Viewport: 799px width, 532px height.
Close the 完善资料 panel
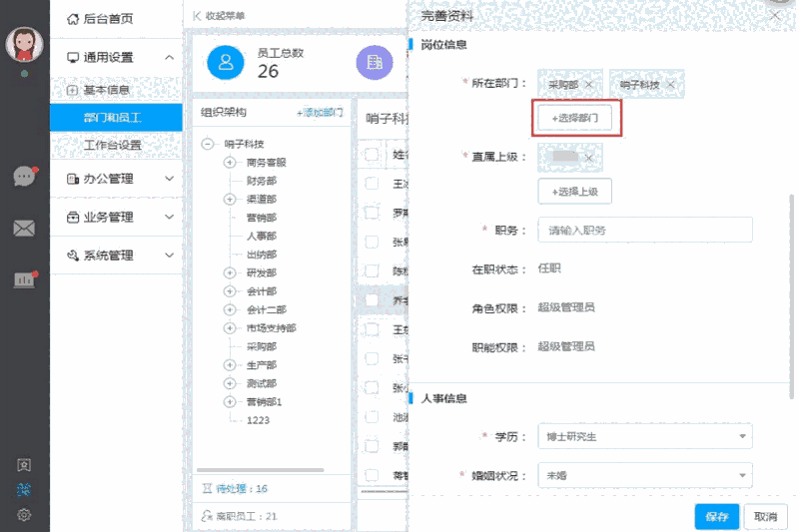(775, 15)
